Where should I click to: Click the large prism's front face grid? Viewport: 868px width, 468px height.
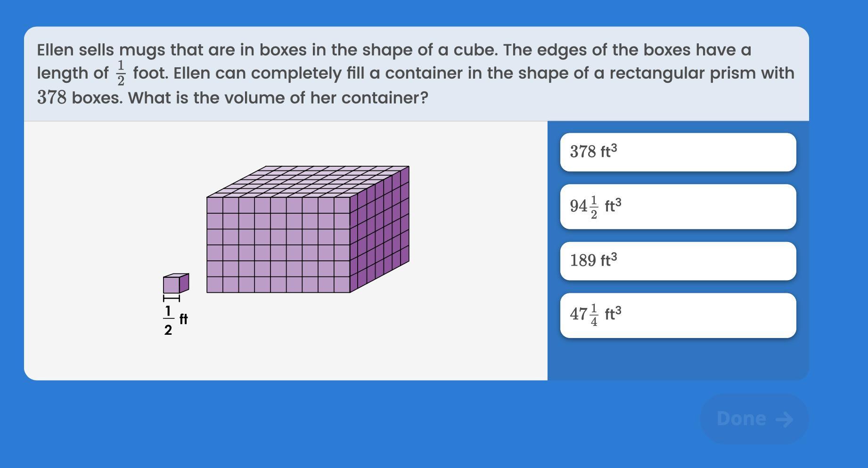(278, 245)
